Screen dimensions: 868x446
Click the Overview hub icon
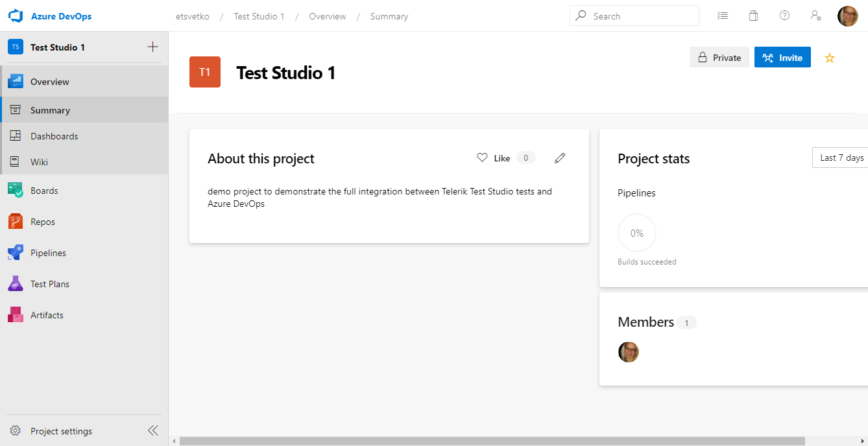16,82
